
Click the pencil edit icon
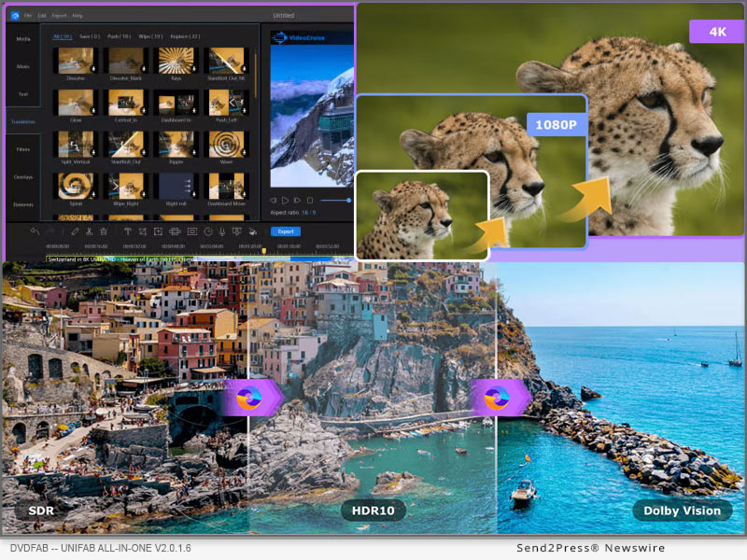point(75,231)
